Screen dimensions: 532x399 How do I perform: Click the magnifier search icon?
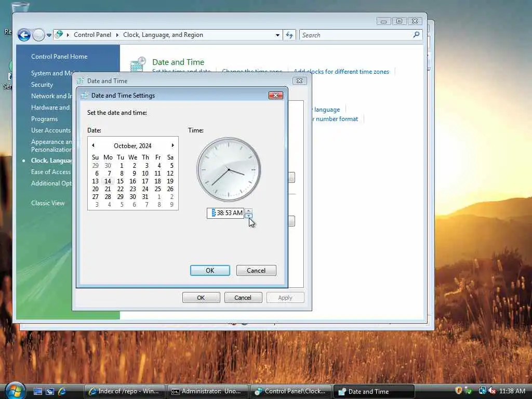(416, 35)
